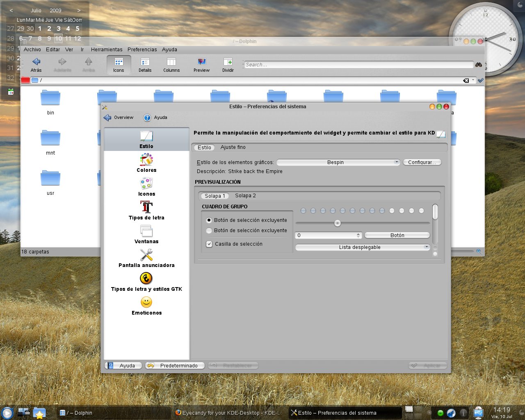The width and height of the screenshot is (525, 420).
Task: Select second Botón de selección excluyente radio
Action: (209, 231)
